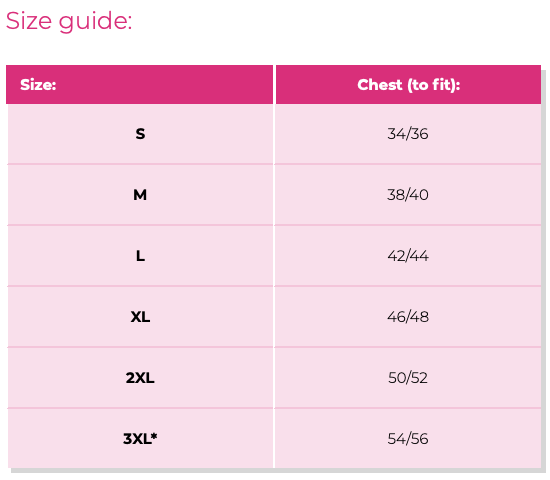550x480 pixels.
Task: Click '(to fit)' in the header
Action: point(431,85)
